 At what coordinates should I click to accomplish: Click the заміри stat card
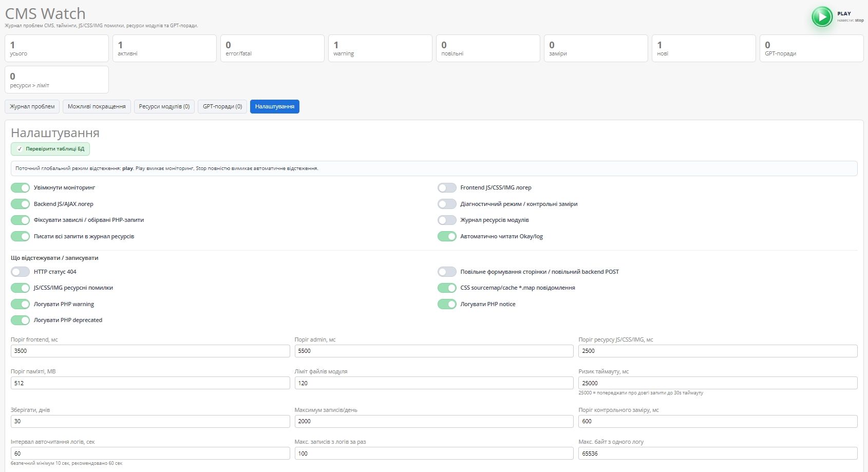(596, 48)
